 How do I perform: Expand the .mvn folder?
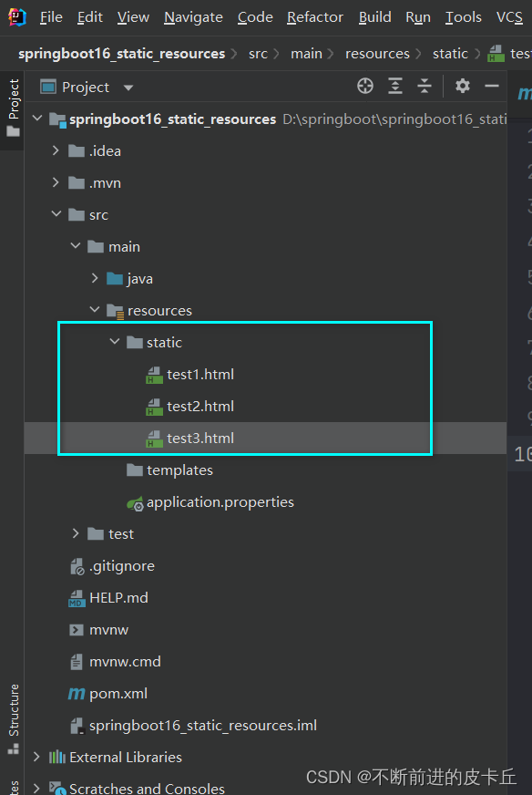coord(56,182)
